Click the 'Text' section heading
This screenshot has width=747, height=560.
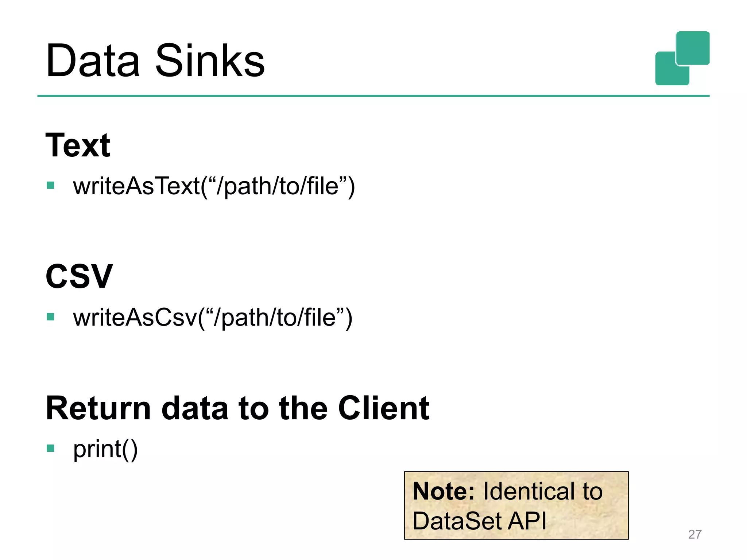coord(78,145)
